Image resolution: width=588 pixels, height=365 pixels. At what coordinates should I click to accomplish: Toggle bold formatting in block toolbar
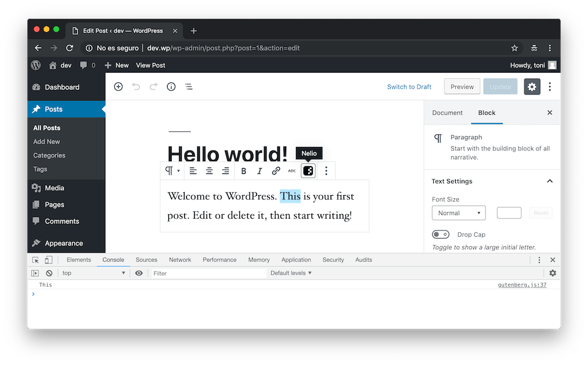tap(243, 171)
